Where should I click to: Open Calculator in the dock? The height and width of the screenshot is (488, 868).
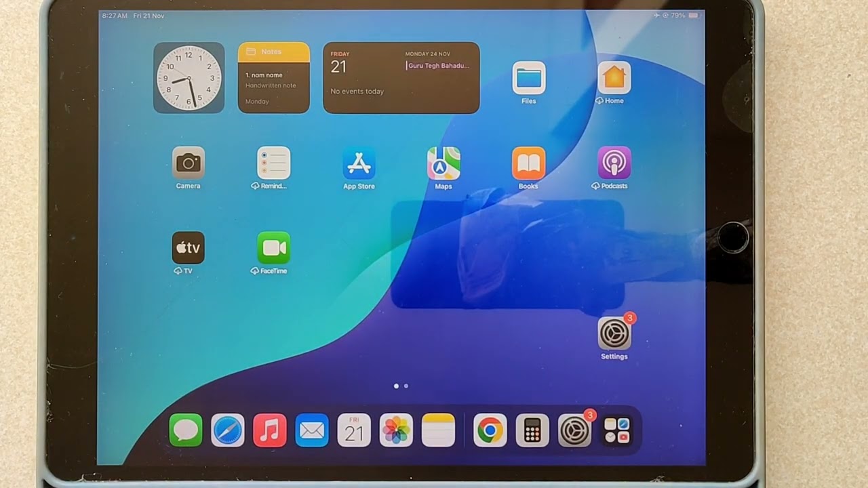532,430
